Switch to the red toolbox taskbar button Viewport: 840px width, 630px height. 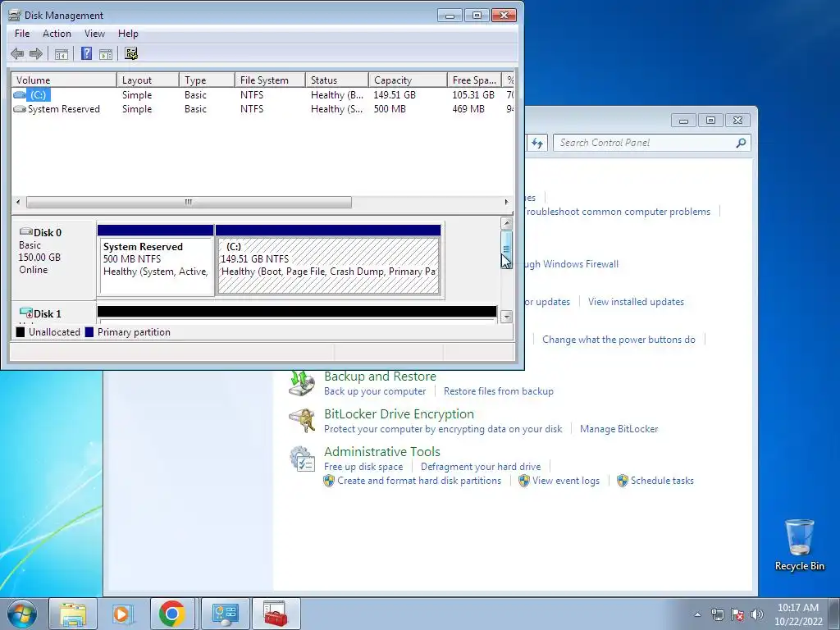(x=276, y=614)
